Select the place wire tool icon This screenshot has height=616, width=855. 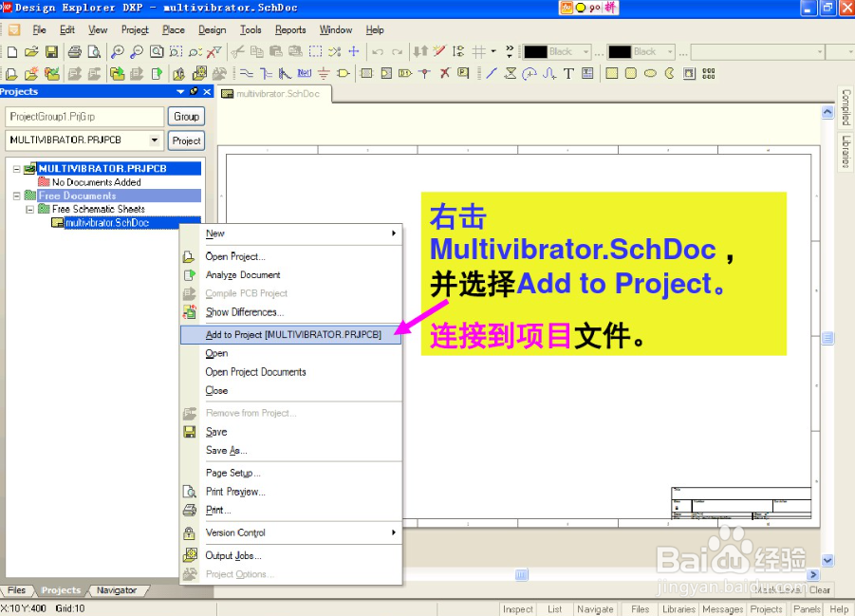[x=247, y=73]
